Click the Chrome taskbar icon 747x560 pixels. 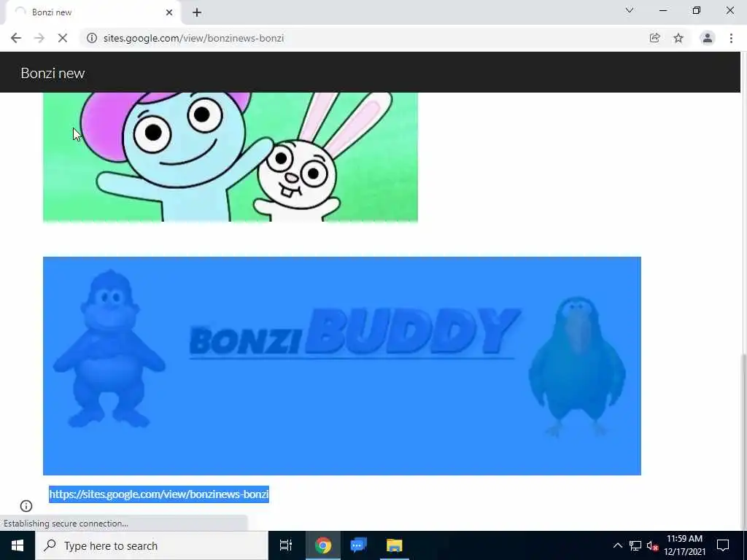point(322,545)
